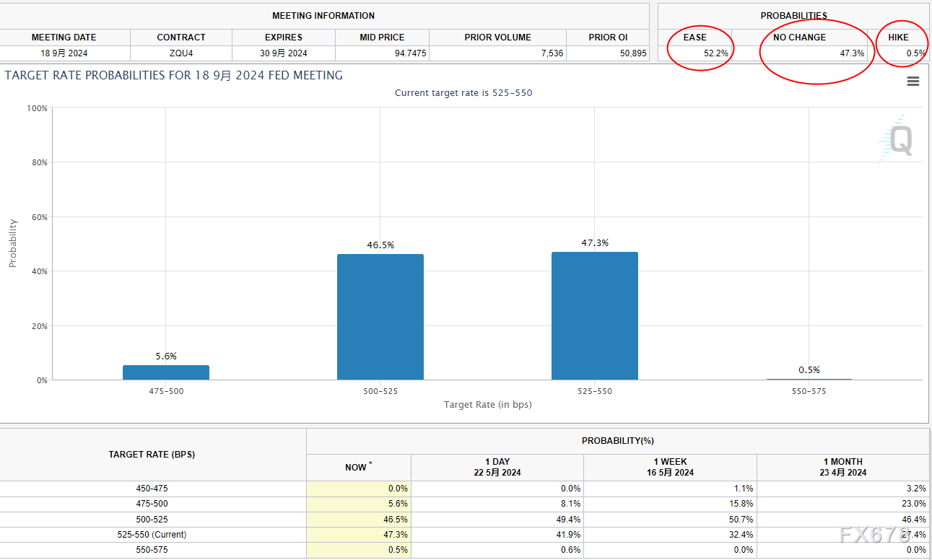Click the 525-550 (Current) row label
The height and width of the screenshot is (560, 932).
pyautogui.click(x=152, y=535)
